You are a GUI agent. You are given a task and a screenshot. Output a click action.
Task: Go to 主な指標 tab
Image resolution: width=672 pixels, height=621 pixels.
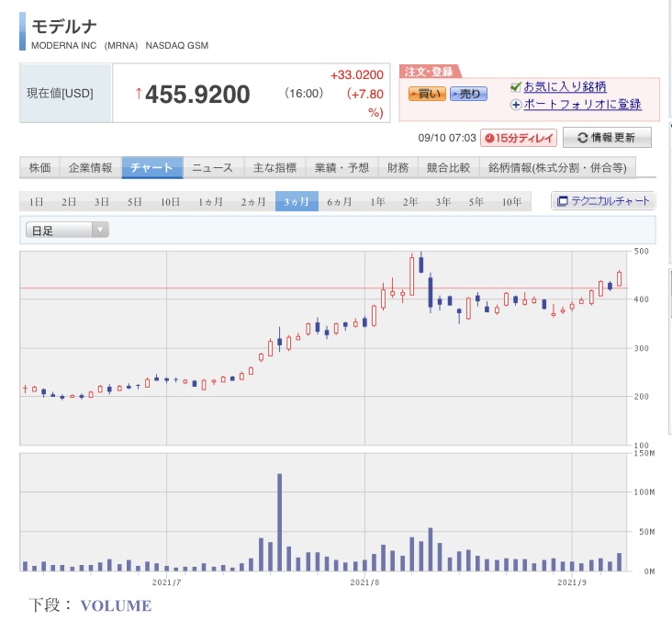click(274, 168)
